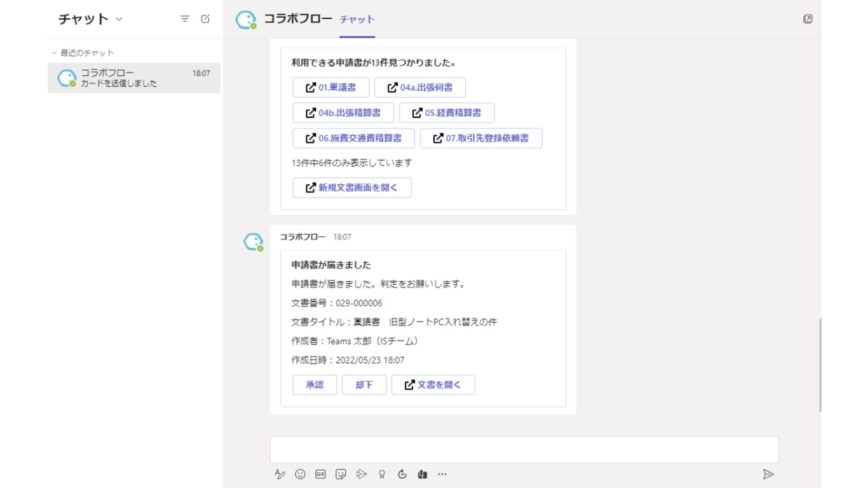Open the GIF picker
The width and height of the screenshot is (868, 488).
(321, 474)
